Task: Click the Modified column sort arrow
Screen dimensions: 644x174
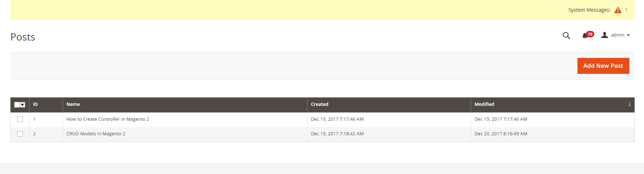Action: tap(629, 104)
